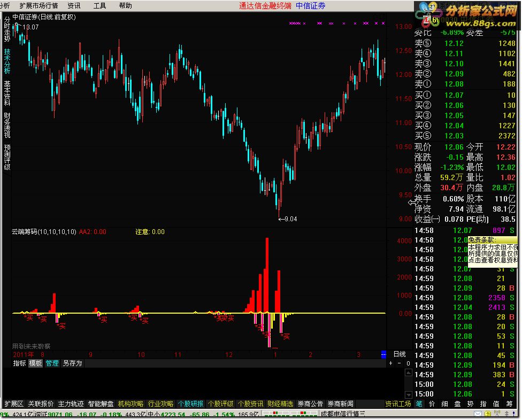Select the 细 detail tab
Image resolution: width=522 pixels, height=420 pixels.
click(444, 404)
